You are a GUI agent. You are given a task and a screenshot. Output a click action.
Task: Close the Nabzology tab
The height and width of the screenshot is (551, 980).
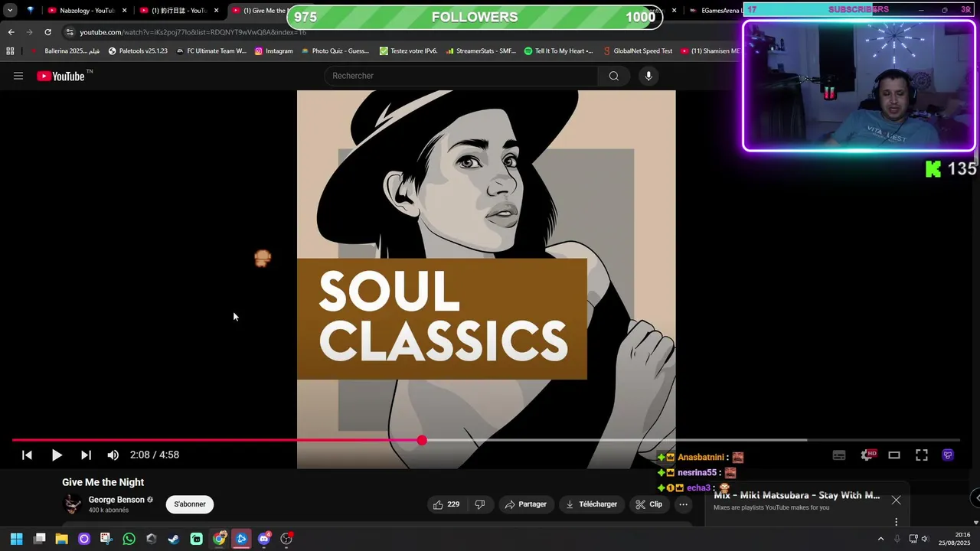pos(124,11)
